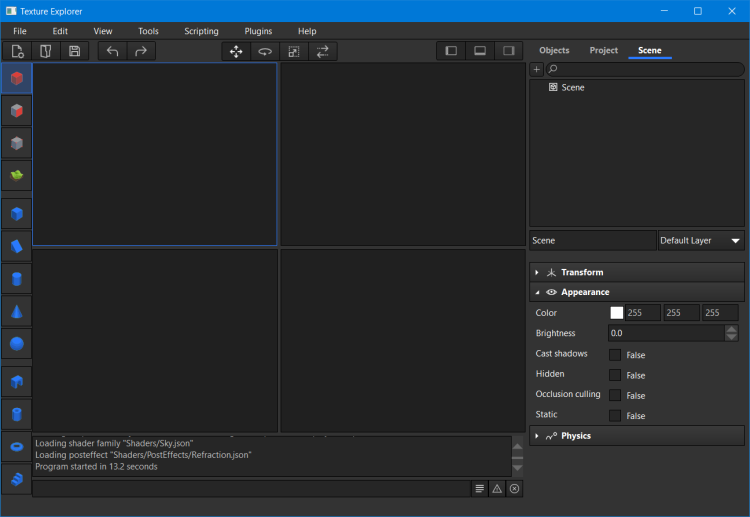Toggle the Hidden checkbox
Viewport: 750px width, 517px height.
(615, 375)
